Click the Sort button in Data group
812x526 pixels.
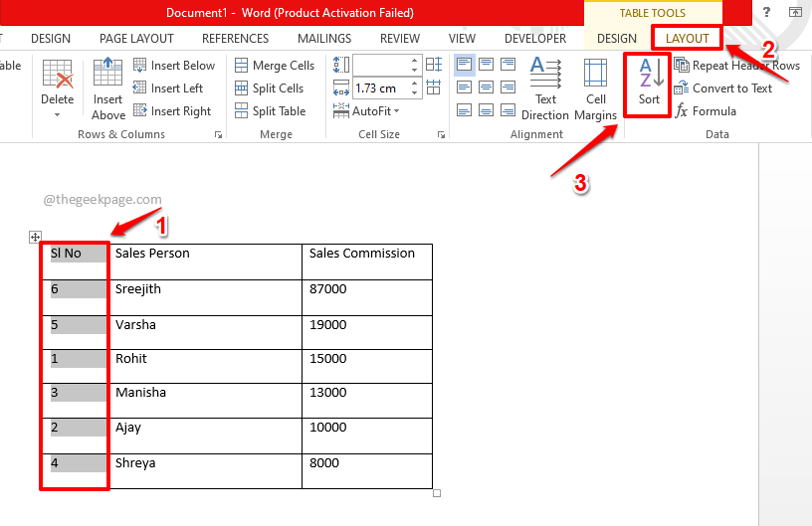(x=649, y=82)
